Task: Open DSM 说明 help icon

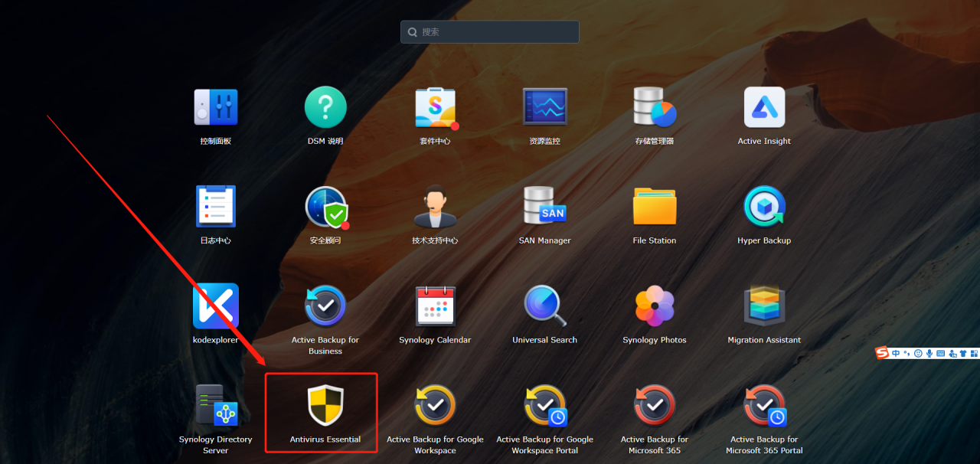Action: (x=325, y=107)
